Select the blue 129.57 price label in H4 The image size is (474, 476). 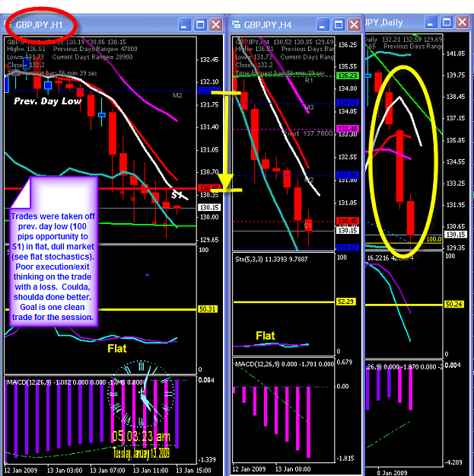click(x=348, y=248)
